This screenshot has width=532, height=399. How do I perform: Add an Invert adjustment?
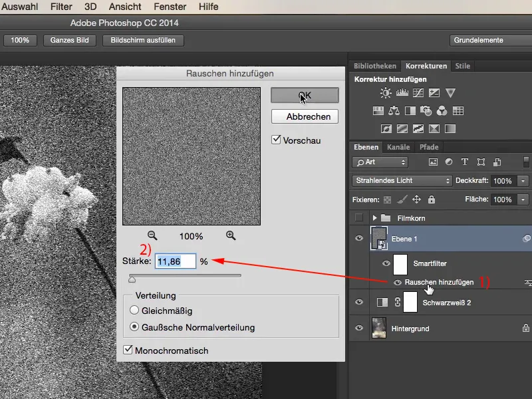[386, 128]
